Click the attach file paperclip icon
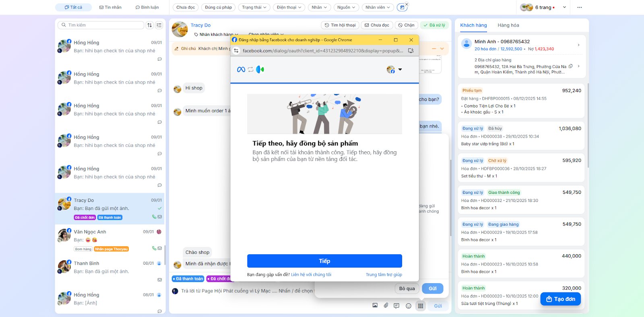The width and height of the screenshot is (644, 317). coord(386,306)
